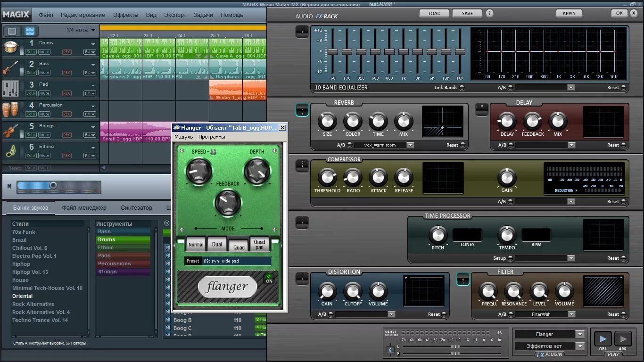The width and height of the screenshot is (644, 362).
Task: Play the object with OBJ. button
Action: 603,339
